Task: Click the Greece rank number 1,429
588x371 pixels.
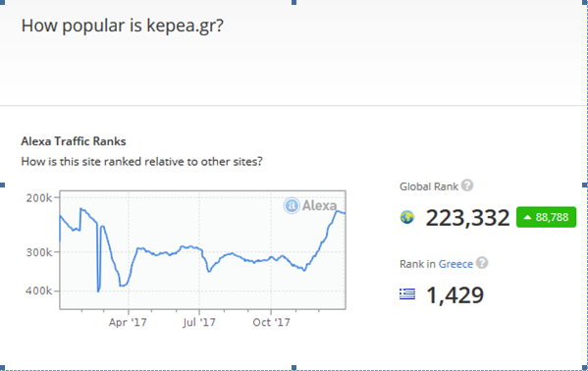Action: (x=454, y=295)
